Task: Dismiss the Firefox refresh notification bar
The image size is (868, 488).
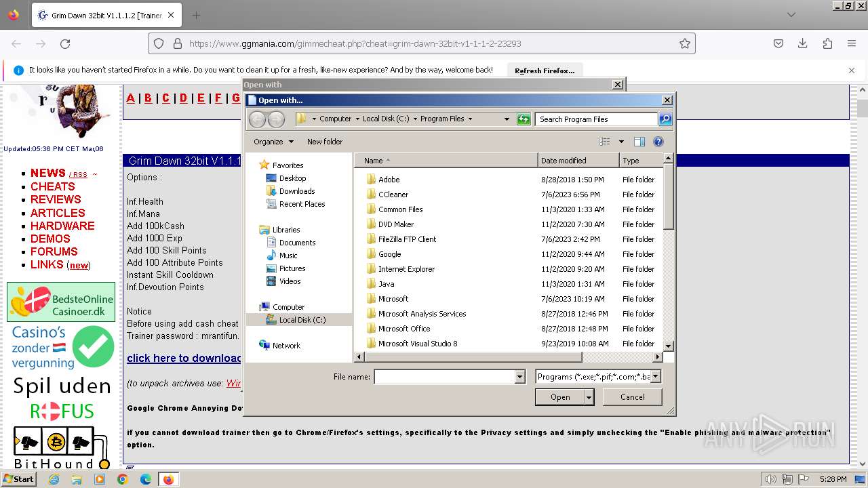Action: tap(852, 70)
